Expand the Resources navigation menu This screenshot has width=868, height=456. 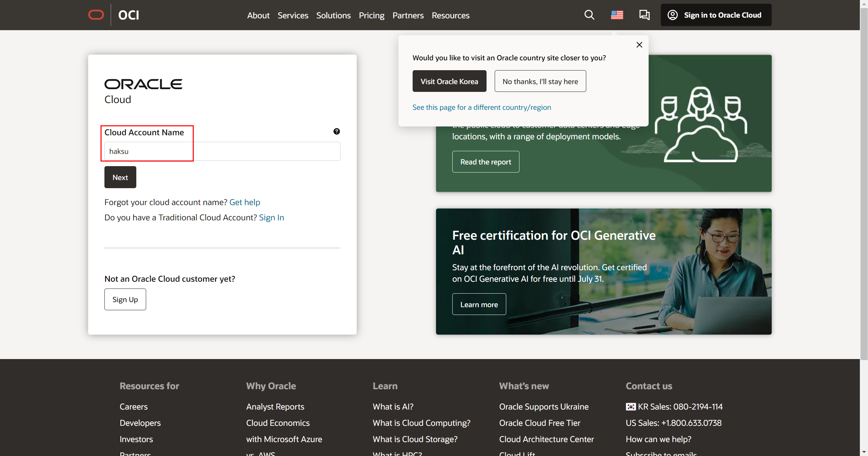point(450,15)
